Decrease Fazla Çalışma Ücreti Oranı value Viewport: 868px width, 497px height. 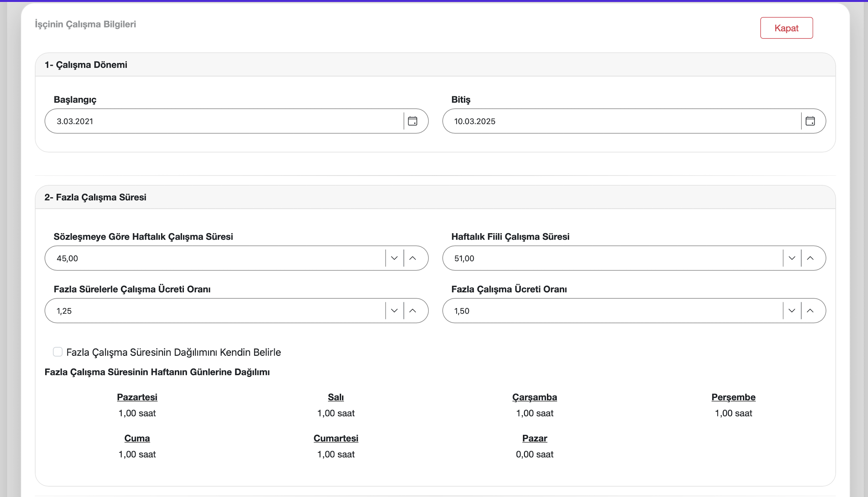792,311
